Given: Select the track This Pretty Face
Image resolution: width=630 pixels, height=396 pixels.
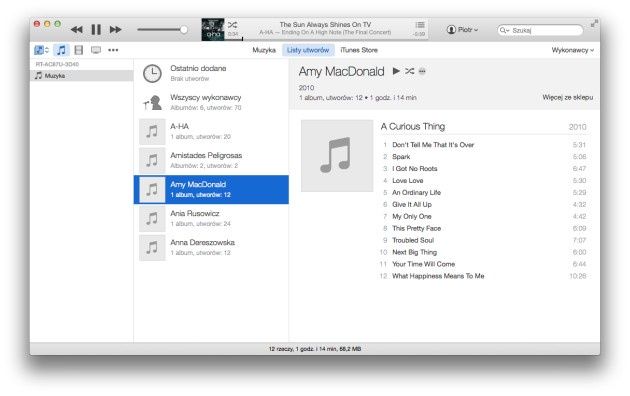Looking at the screenshot, I should 484,228.
